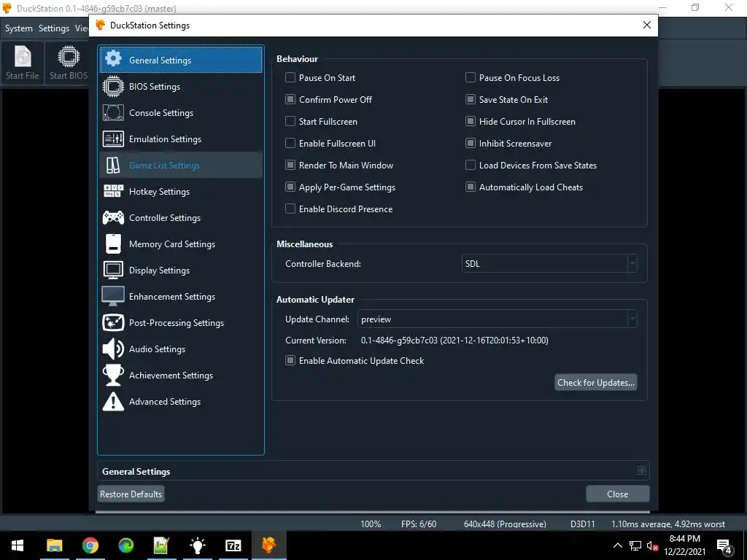Toggle Confirm Power Off checkbox

[290, 99]
